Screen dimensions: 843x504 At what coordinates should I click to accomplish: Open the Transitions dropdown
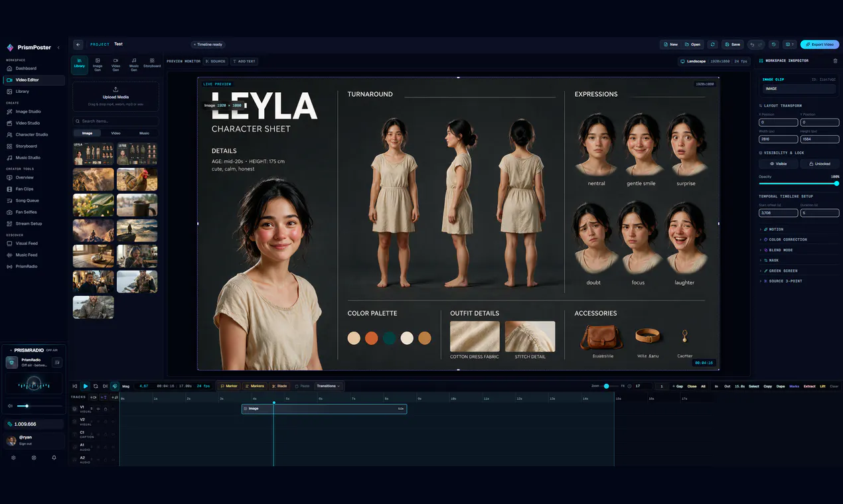click(328, 386)
